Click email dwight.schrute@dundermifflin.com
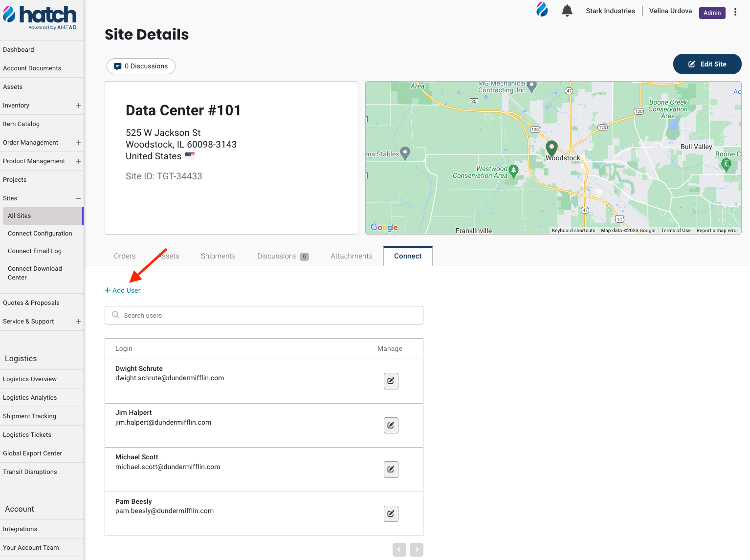Image resolution: width=750 pixels, height=560 pixels. 170,378
